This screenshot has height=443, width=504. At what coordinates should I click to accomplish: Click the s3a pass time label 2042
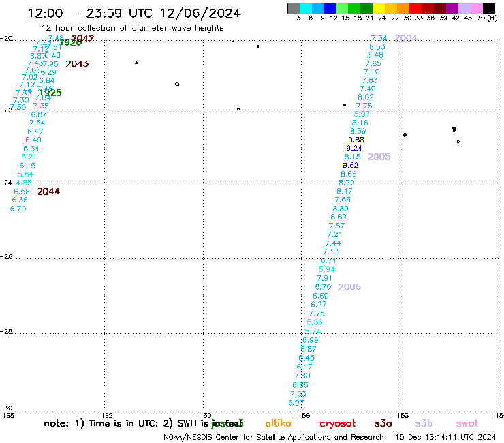82,39
